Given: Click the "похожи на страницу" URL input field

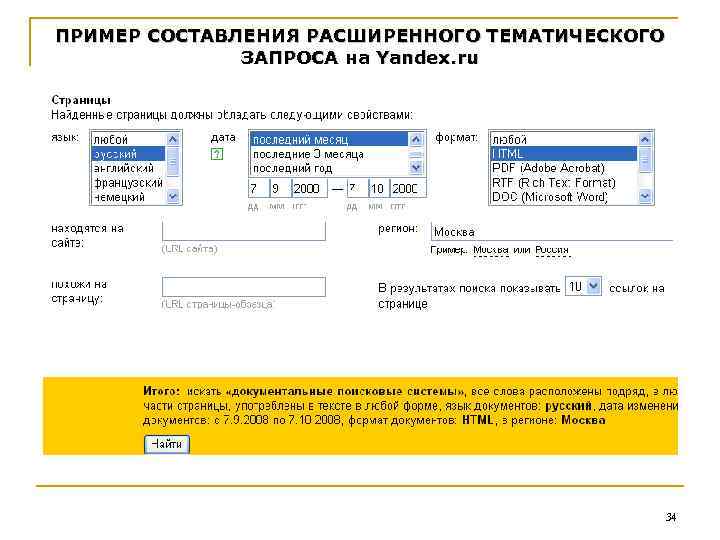Looking at the screenshot, I should 244,287.
